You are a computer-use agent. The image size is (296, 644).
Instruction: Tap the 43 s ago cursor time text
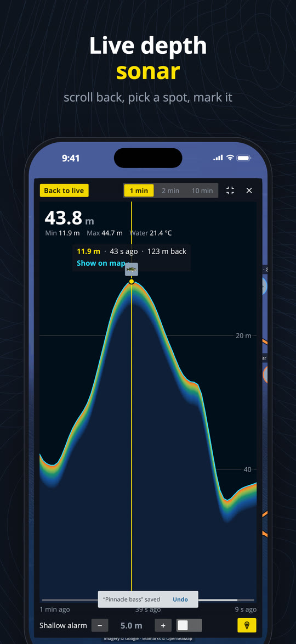click(x=123, y=251)
